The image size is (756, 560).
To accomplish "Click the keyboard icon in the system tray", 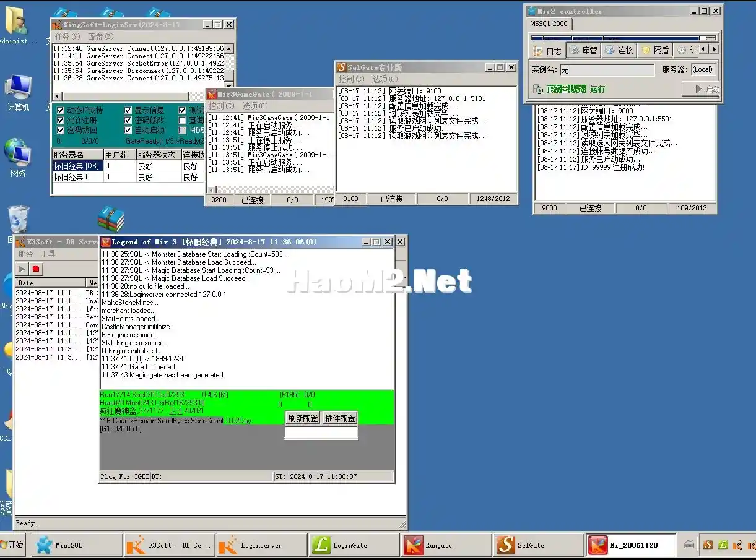I will (x=690, y=545).
